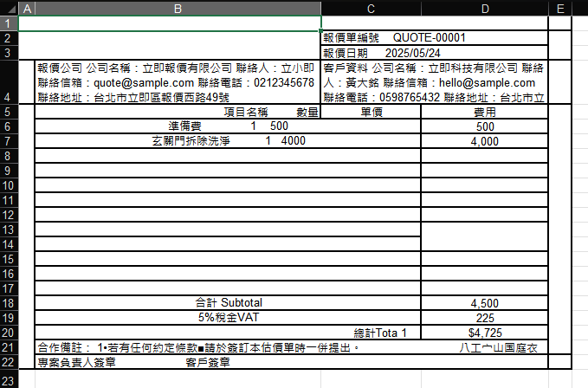Click the 單價 header cell
Image resolution: width=588 pixels, height=388 pixels.
[371, 112]
